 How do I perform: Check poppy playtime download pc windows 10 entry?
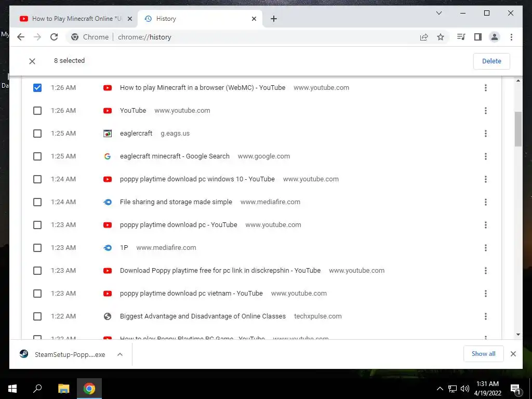tap(37, 179)
